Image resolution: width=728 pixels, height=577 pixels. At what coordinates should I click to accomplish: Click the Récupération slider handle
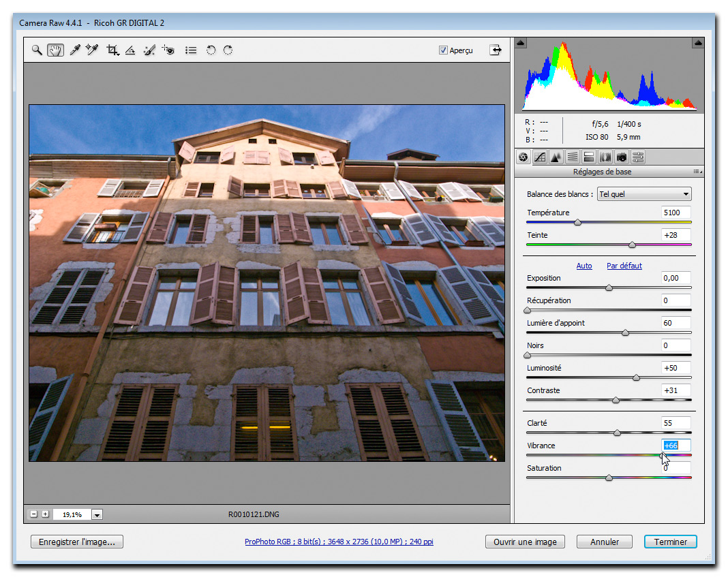tap(527, 311)
